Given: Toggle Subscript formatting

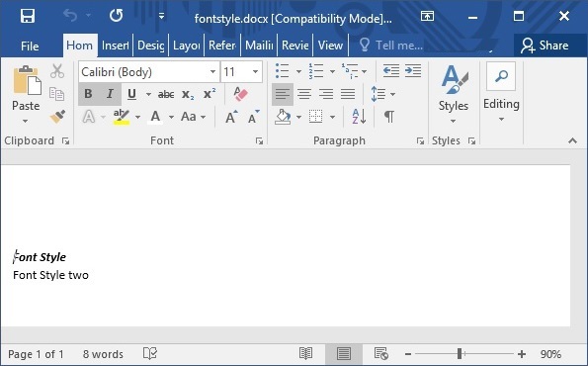Looking at the screenshot, I should point(188,94).
